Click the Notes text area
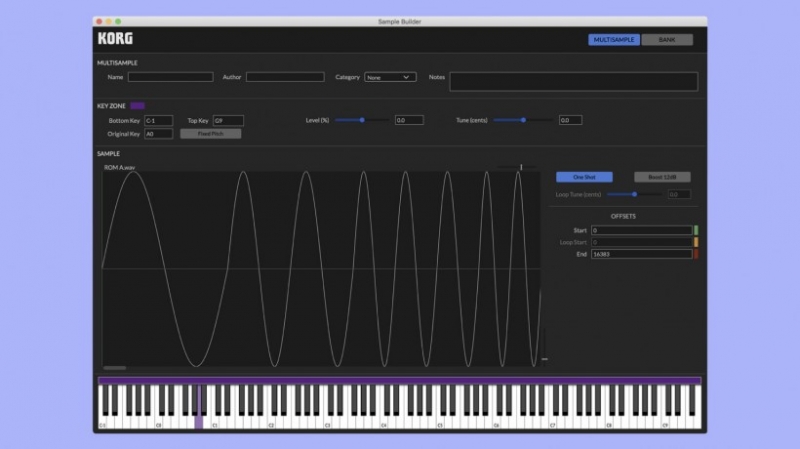Screen dimensions: 800x449 [573, 82]
